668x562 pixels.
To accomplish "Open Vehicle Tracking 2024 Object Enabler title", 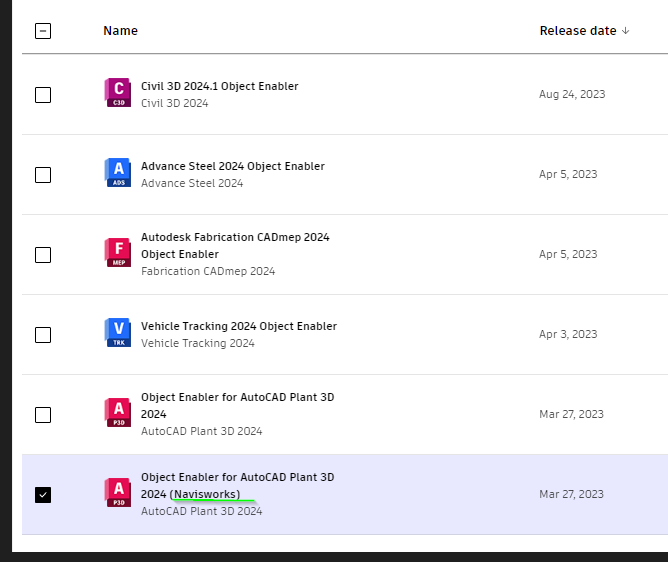I will pos(239,326).
